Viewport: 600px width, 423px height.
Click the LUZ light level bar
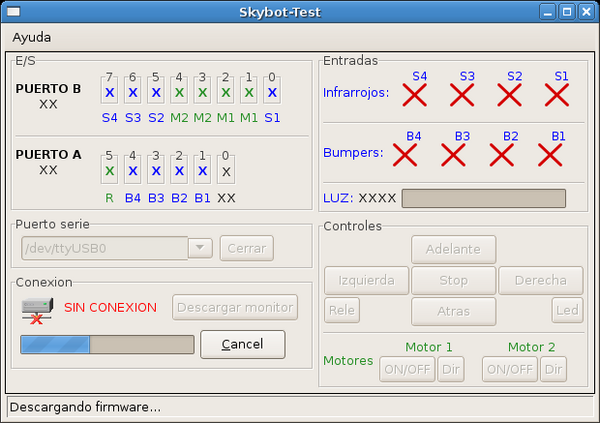coord(483,198)
